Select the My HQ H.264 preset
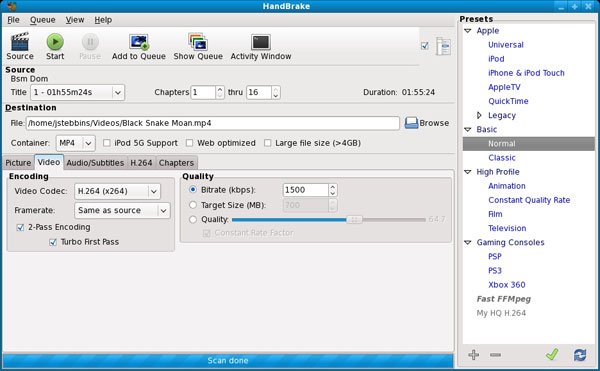600x371 pixels. point(501,313)
